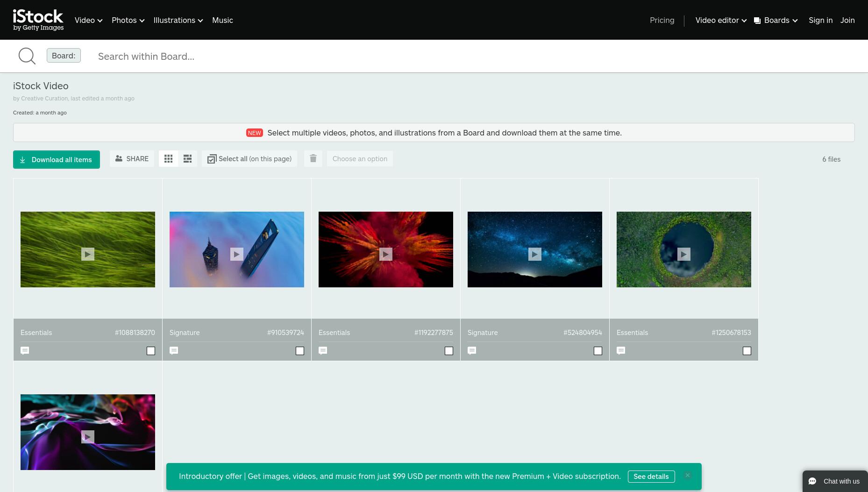Open comment icon for #910539724
868x492 pixels.
click(174, 350)
